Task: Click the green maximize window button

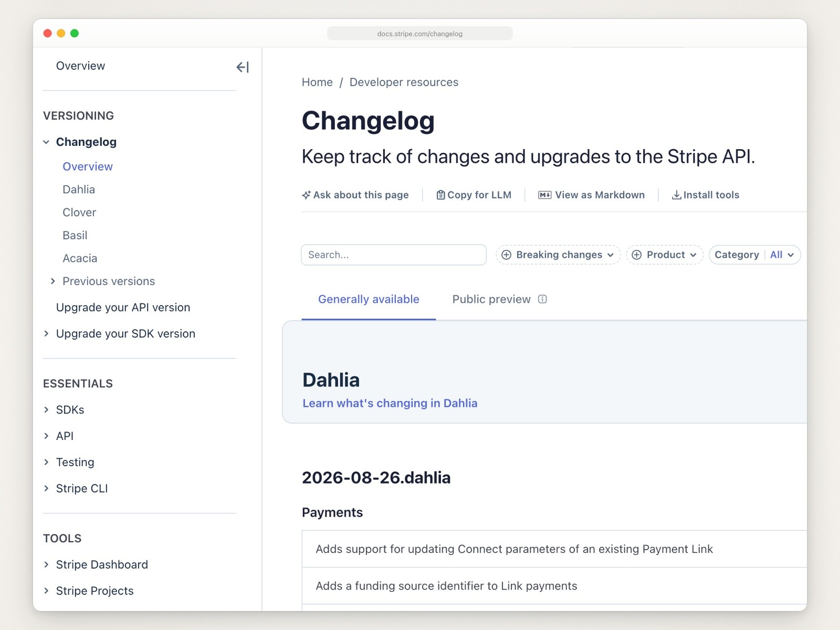Action: [75, 34]
